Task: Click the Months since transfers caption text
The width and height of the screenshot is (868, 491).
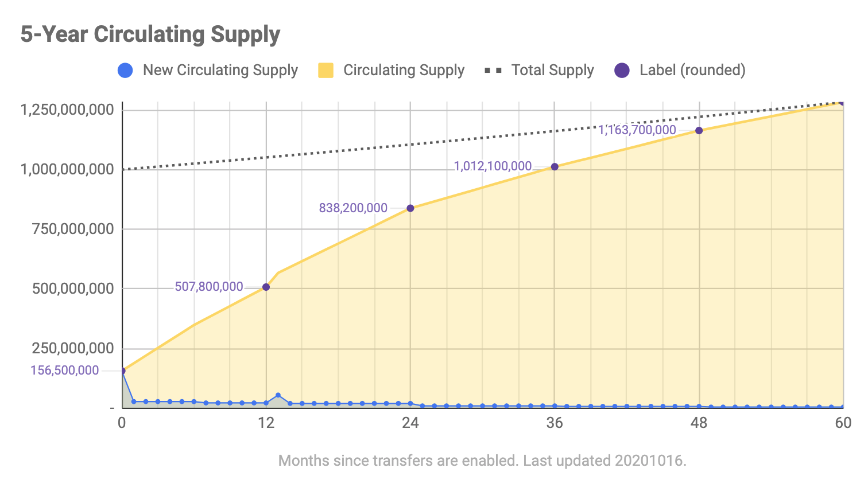Action: coord(482,461)
